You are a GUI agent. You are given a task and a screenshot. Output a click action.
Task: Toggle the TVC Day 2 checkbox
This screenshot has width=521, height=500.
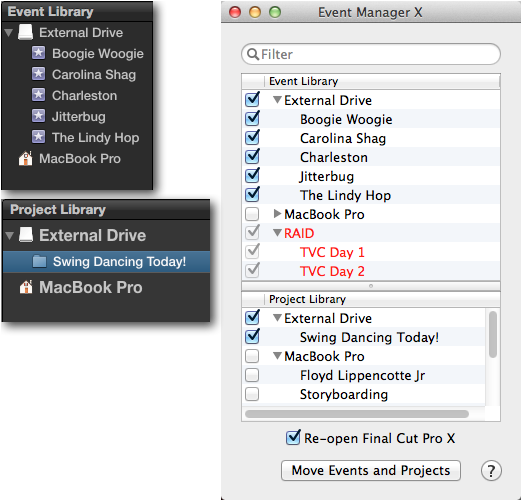coord(252,271)
